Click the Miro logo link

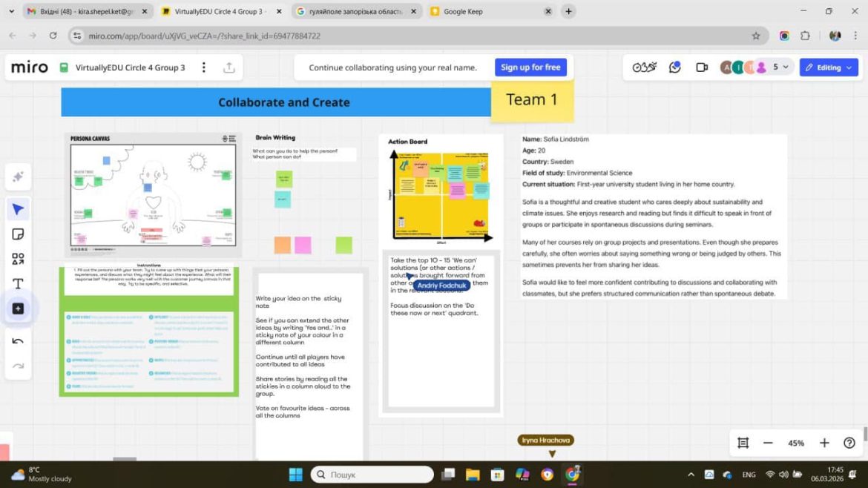pos(30,67)
